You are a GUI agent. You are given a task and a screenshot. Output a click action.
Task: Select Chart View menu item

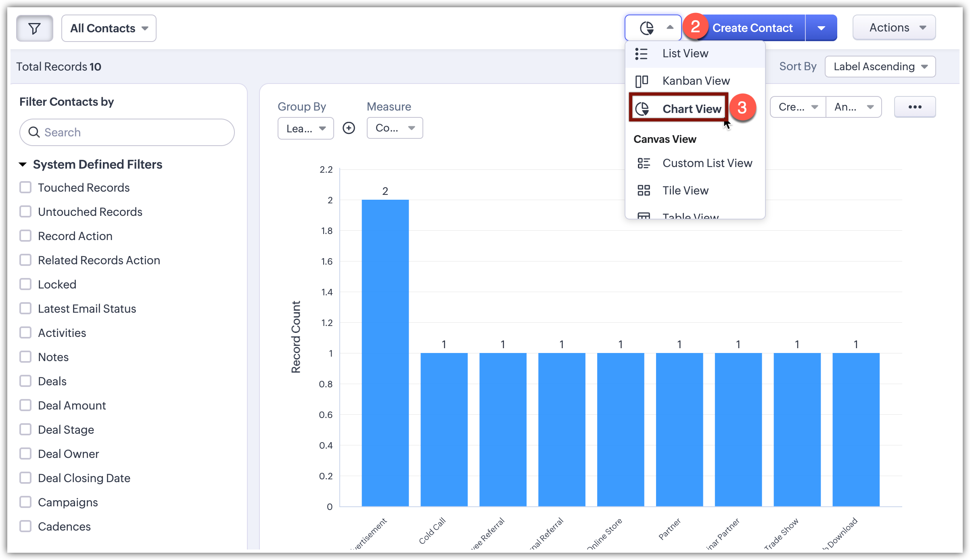[x=692, y=109]
